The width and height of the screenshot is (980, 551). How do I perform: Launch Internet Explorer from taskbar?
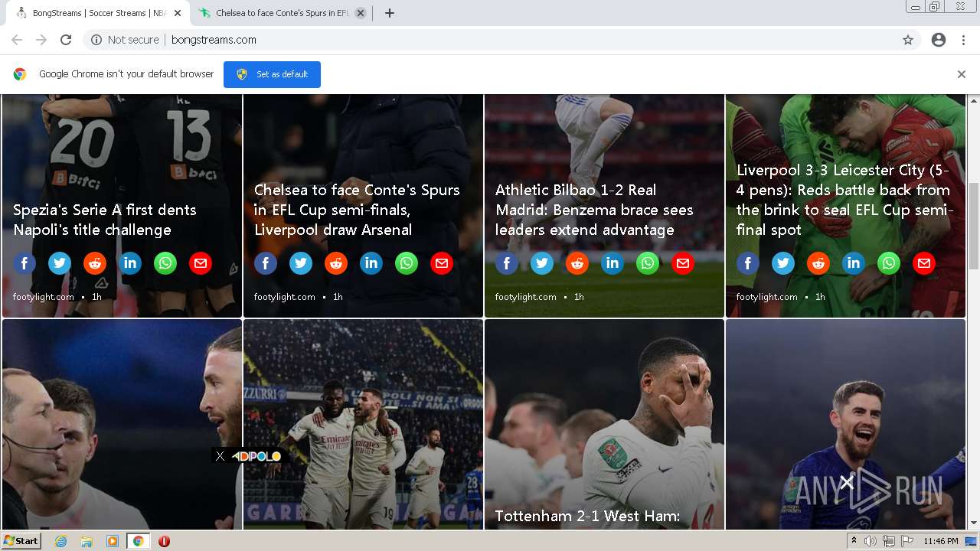click(60, 541)
